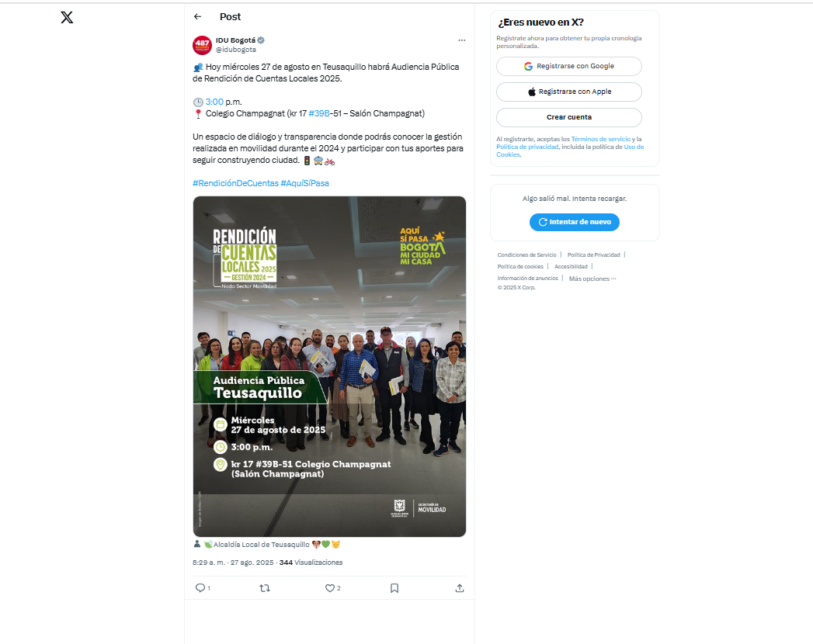Image resolution: width=813 pixels, height=644 pixels.
Task: Click the X logo icon
Action: pos(67,18)
